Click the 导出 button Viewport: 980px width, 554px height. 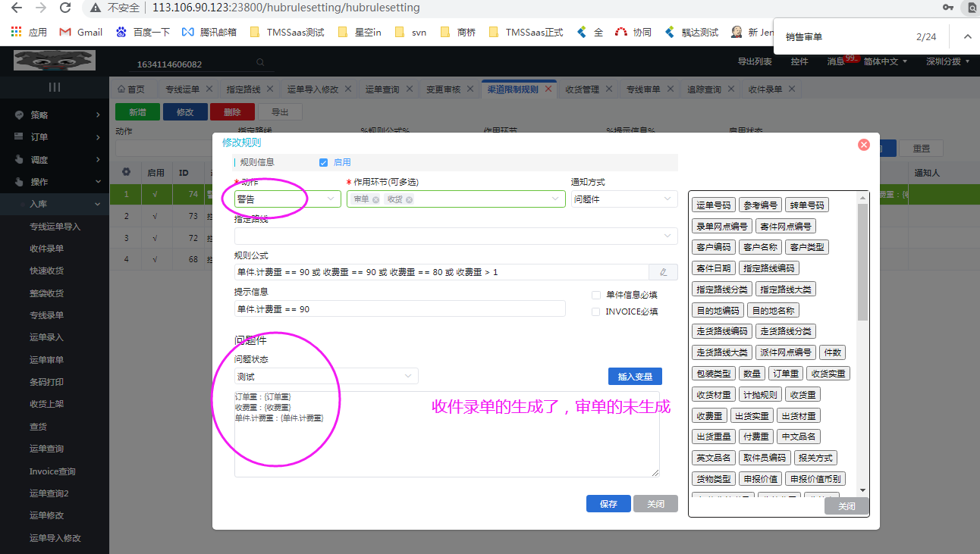[280, 112]
